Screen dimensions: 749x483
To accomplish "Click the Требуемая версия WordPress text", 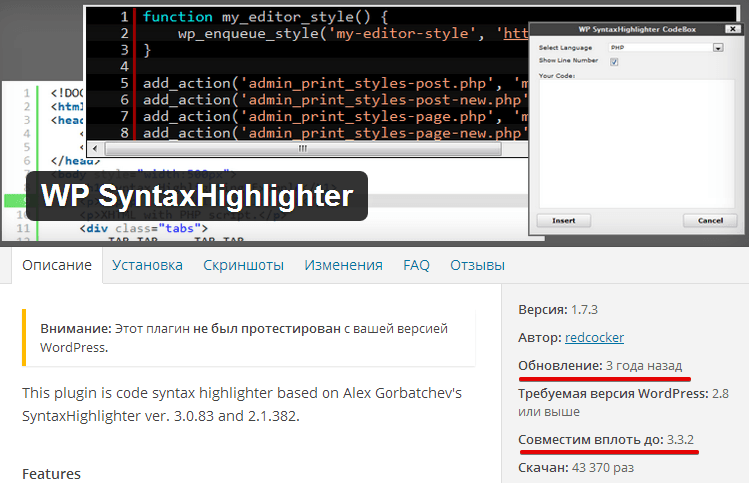I will 623,403.
